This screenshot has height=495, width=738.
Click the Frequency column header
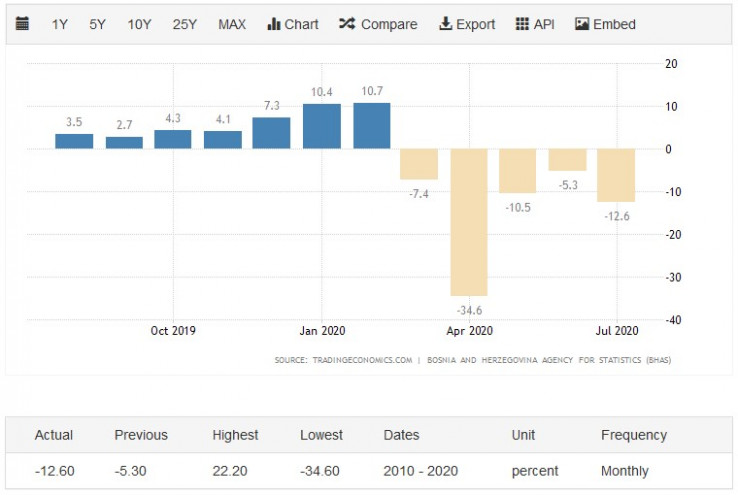pos(633,435)
